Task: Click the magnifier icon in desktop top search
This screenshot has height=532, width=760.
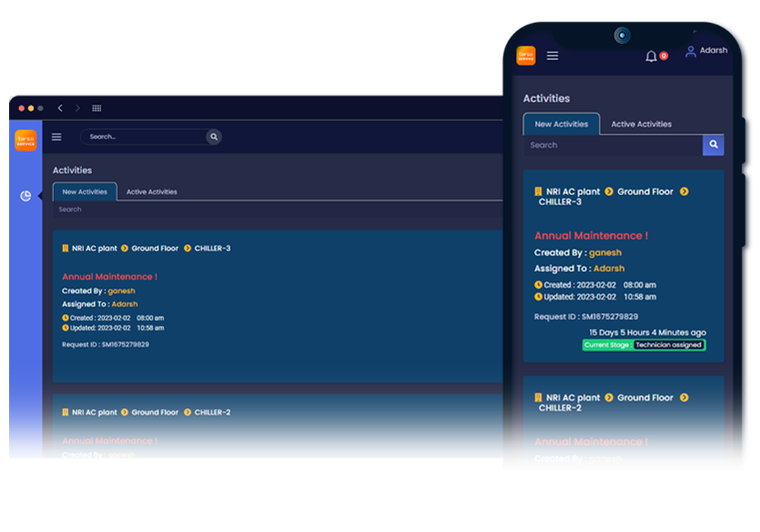Action: coord(214,137)
